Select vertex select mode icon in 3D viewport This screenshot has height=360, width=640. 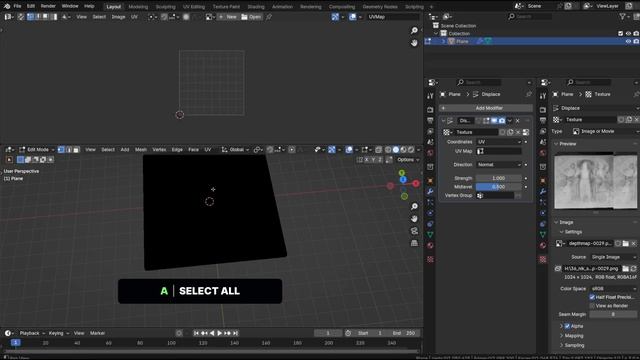(61, 149)
